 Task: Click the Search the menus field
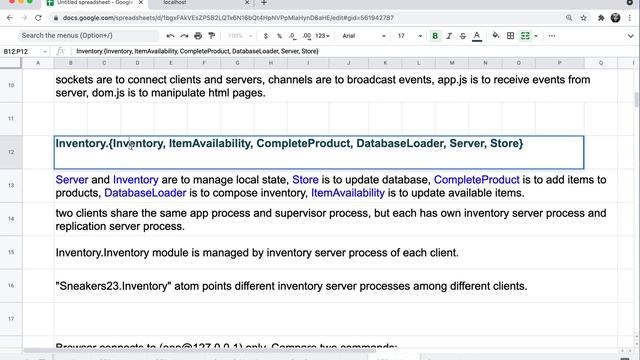88,36
